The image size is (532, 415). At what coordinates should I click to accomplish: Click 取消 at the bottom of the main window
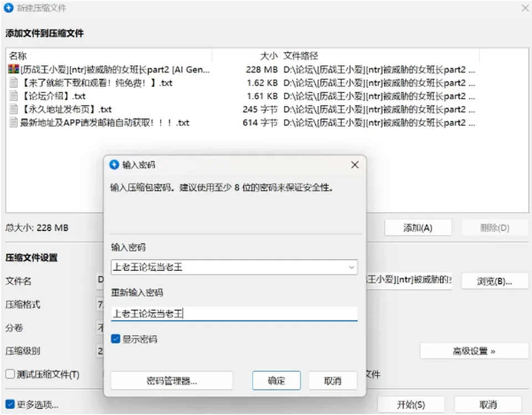click(x=488, y=404)
